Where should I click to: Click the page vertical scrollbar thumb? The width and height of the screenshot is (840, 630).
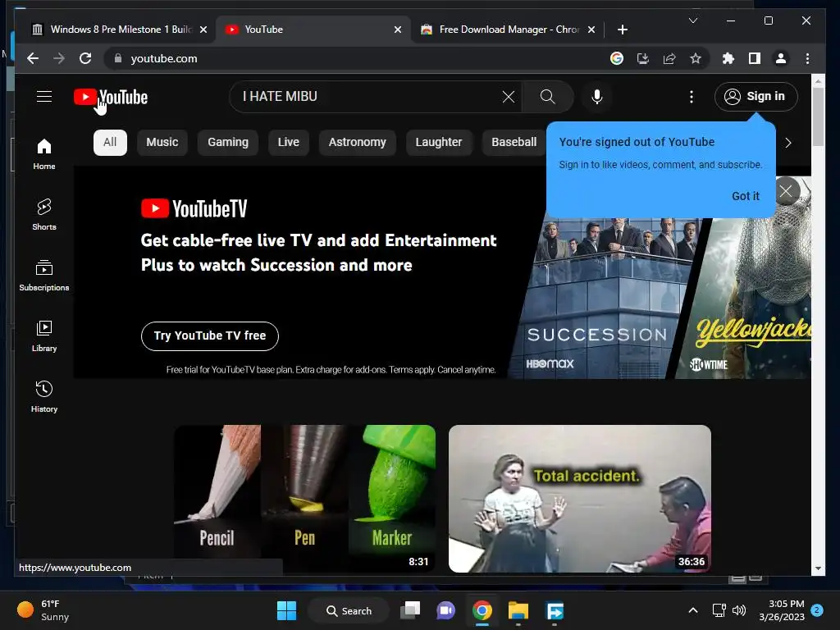(x=818, y=116)
